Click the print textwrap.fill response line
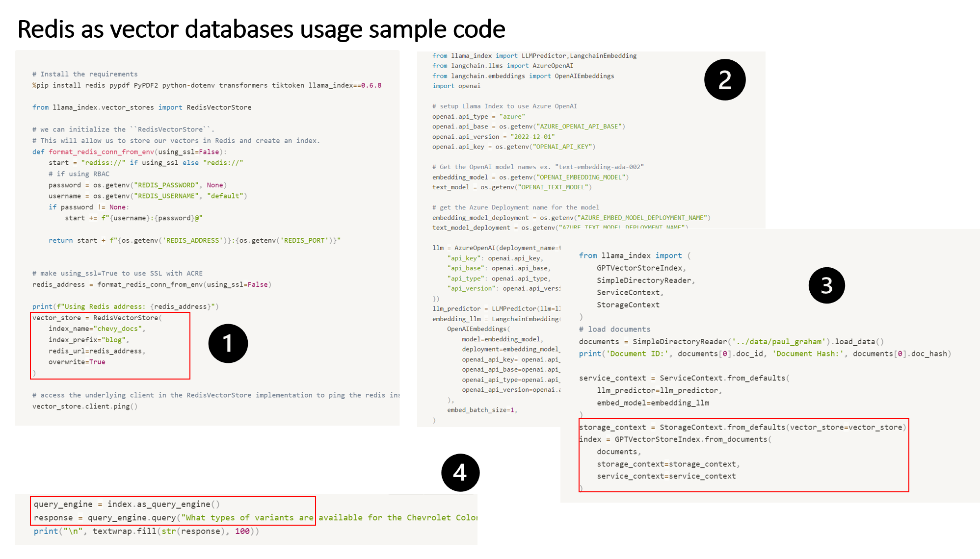Screen dimensions: 980x559 tap(146, 531)
